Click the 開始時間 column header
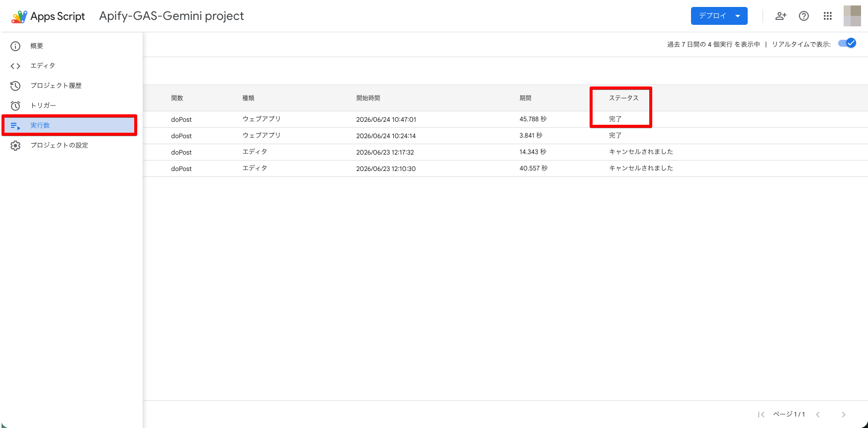The height and width of the screenshot is (428, 868). pos(368,98)
